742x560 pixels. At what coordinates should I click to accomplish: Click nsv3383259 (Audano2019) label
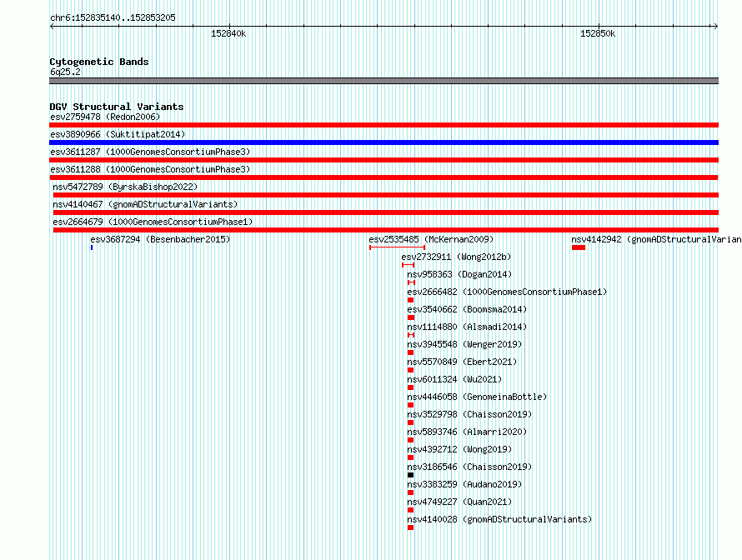[x=464, y=484]
